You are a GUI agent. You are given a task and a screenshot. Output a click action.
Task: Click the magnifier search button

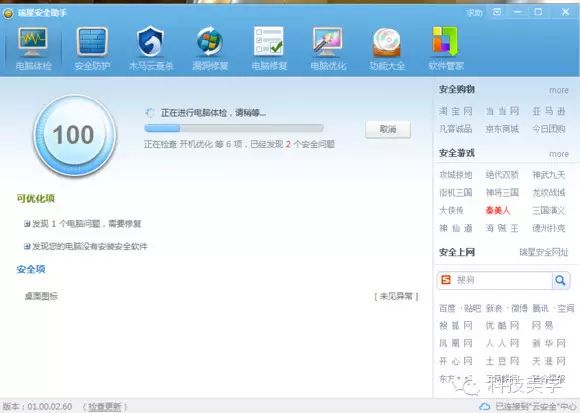pyautogui.click(x=560, y=280)
